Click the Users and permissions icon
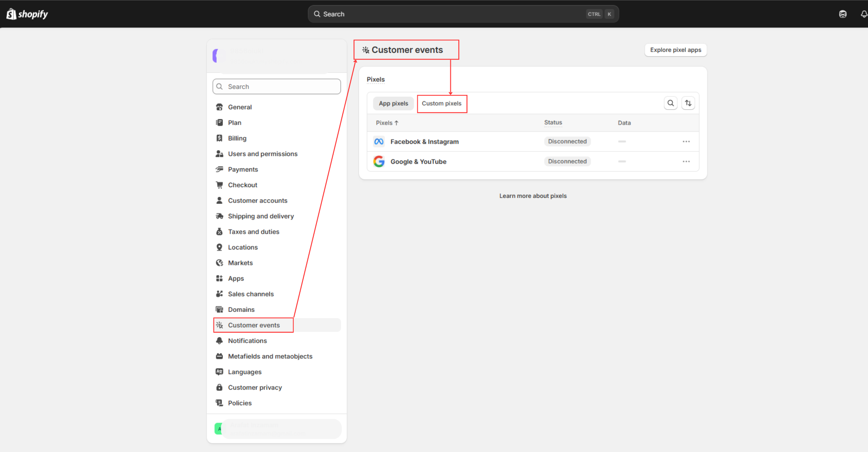 pos(219,154)
